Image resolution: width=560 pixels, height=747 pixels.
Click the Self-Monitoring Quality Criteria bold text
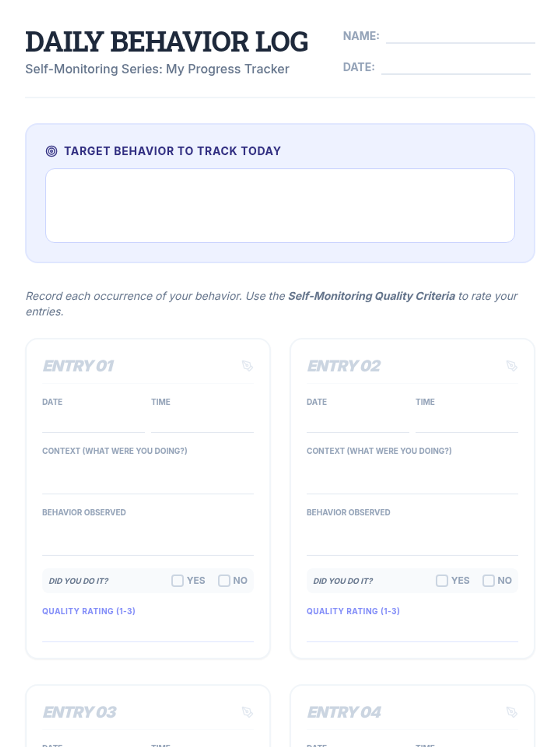click(x=371, y=296)
